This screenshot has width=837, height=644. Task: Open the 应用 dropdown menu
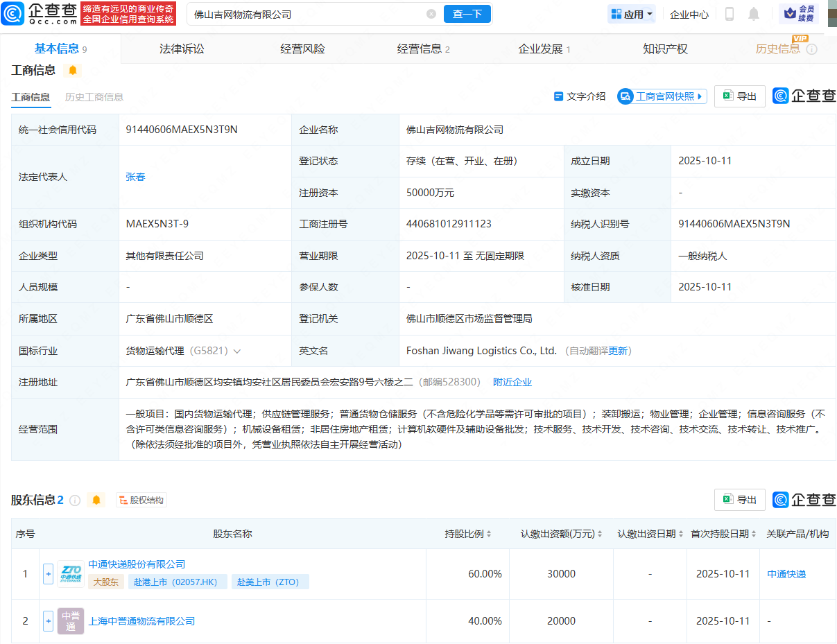coord(632,14)
